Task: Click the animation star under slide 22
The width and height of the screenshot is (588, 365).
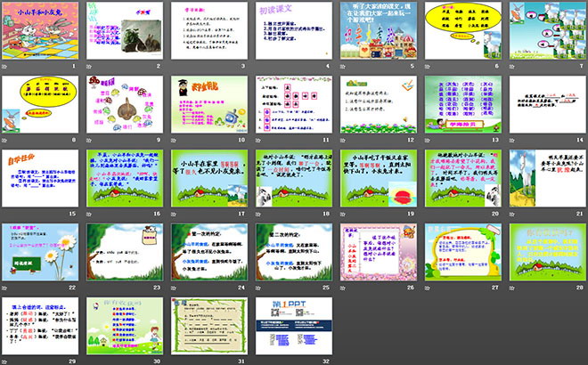Action: tap(4, 288)
